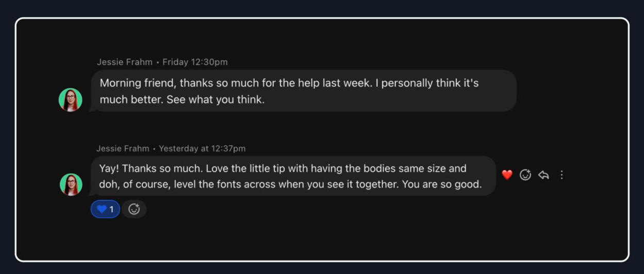Click the reaction count "1"
This screenshot has width=644, height=274.
[x=111, y=209]
